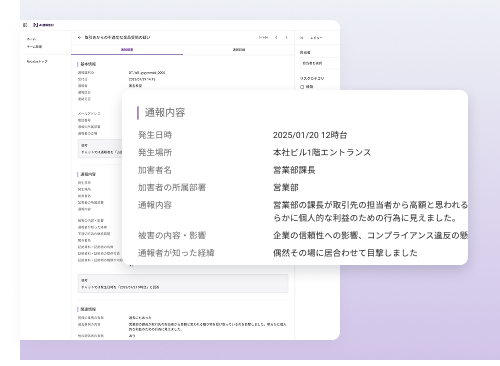Go to the previous report with the left chevron

click(x=276, y=37)
